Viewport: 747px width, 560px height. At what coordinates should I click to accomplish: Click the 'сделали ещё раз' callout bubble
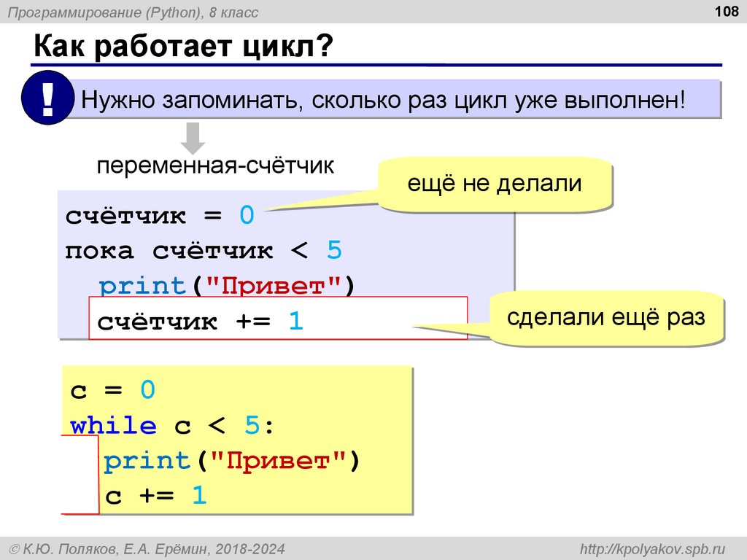(606, 318)
